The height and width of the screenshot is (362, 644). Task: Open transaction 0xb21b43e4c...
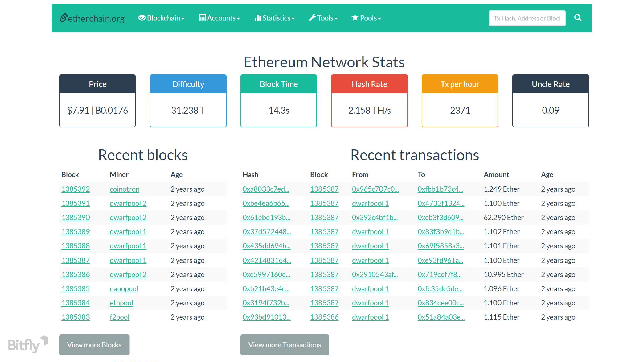[x=266, y=289]
